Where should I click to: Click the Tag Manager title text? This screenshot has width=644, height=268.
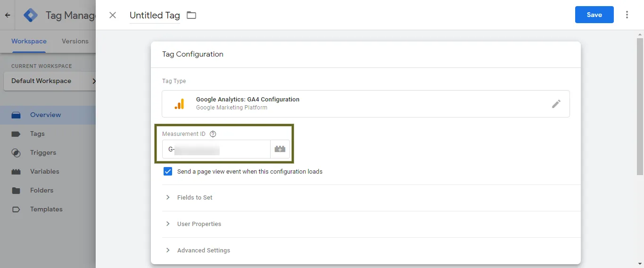pyautogui.click(x=71, y=15)
